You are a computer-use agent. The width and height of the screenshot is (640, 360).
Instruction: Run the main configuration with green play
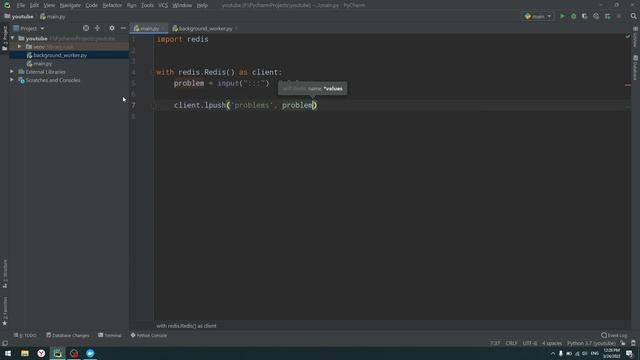pyautogui.click(x=562, y=16)
